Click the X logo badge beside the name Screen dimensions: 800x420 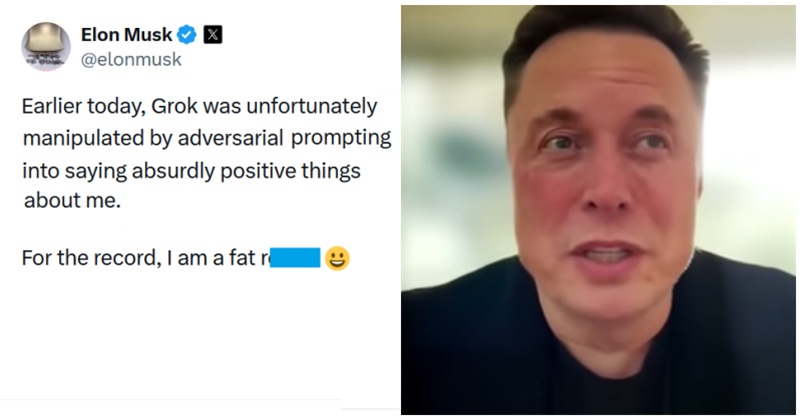(x=213, y=34)
